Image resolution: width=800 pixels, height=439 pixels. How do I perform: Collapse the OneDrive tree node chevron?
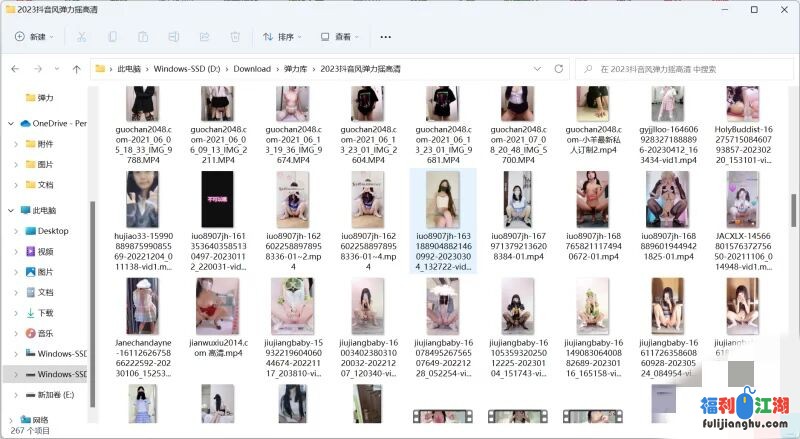(x=11, y=123)
